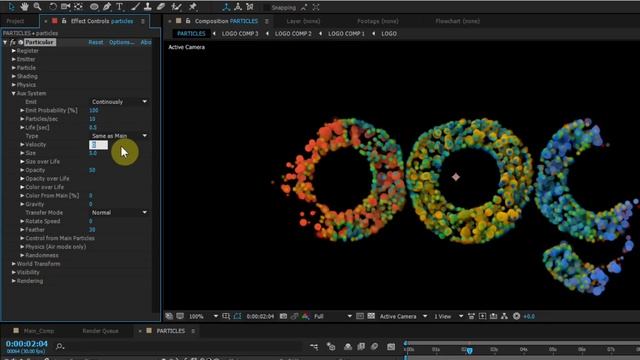The height and width of the screenshot is (360, 640).
Task: Toggle Motion Blur switch in timeline
Action: click(x=374, y=347)
